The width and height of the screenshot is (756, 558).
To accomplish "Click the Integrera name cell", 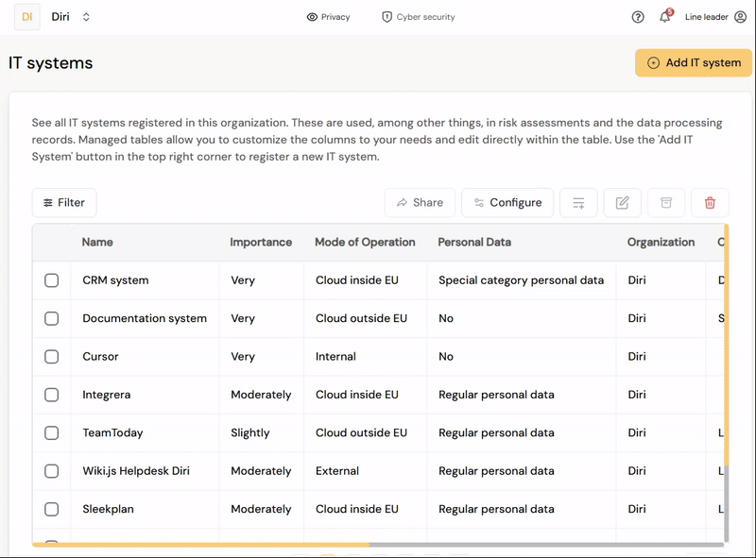I will click(x=145, y=395).
